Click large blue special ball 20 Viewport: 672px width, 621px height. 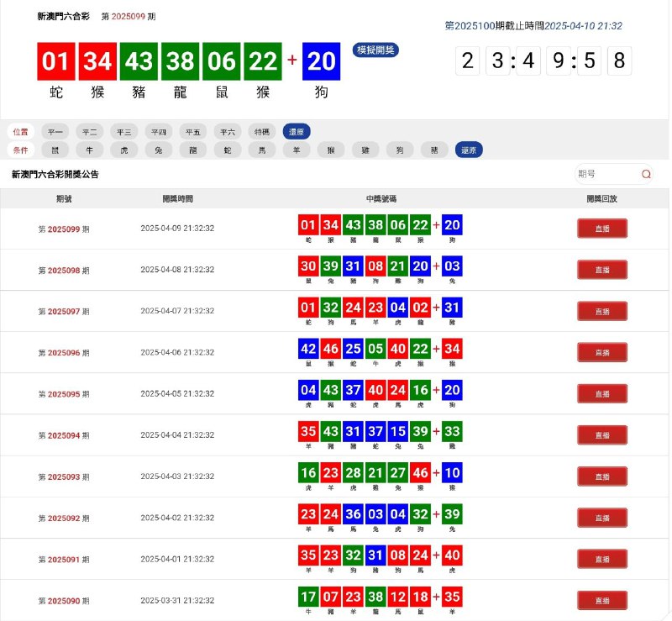[x=322, y=61]
